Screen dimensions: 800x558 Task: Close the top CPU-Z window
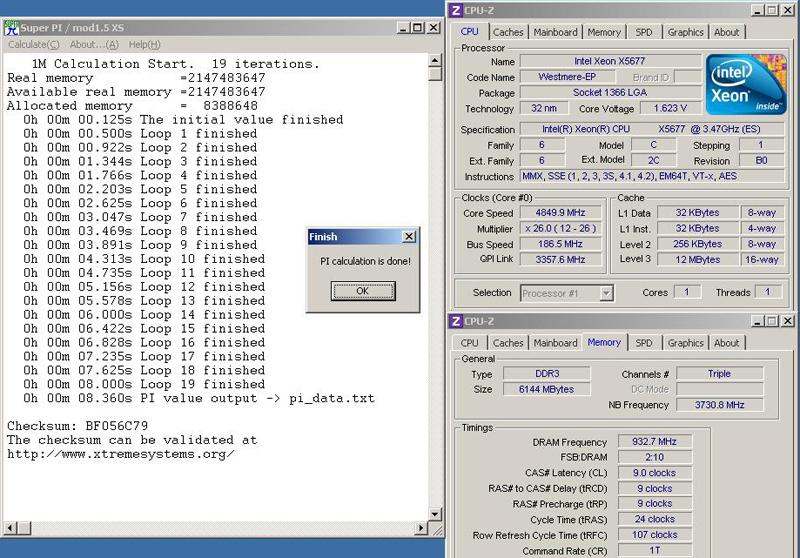[x=788, y=10]
